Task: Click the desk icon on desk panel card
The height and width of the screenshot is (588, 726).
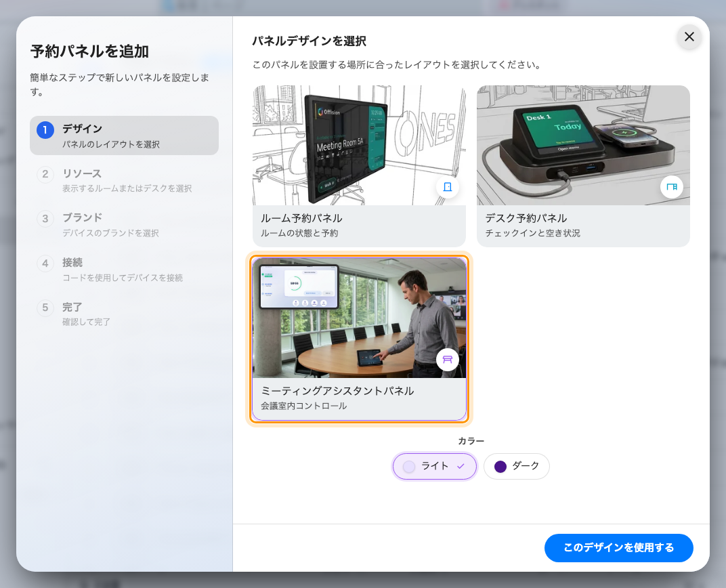Action: coord(671,187)
